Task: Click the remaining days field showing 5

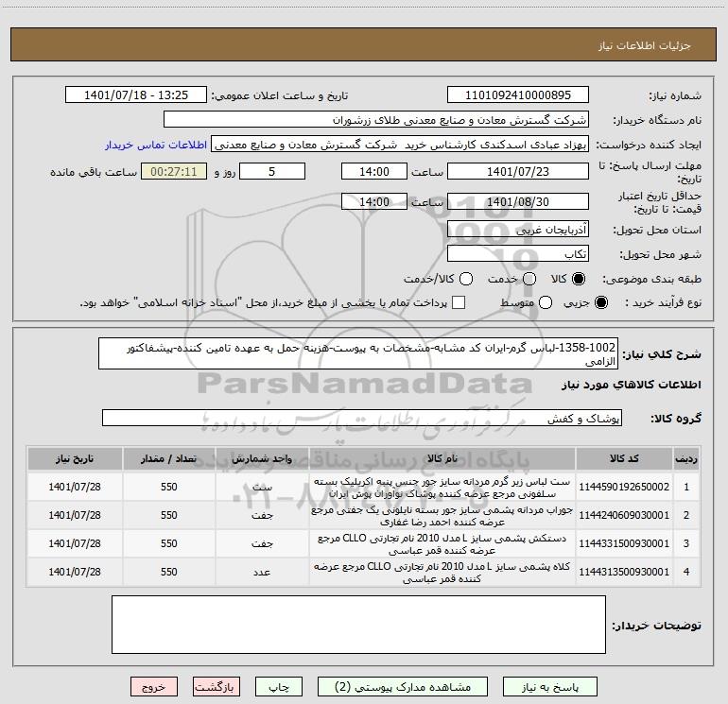Action: [x=272, y=171]
